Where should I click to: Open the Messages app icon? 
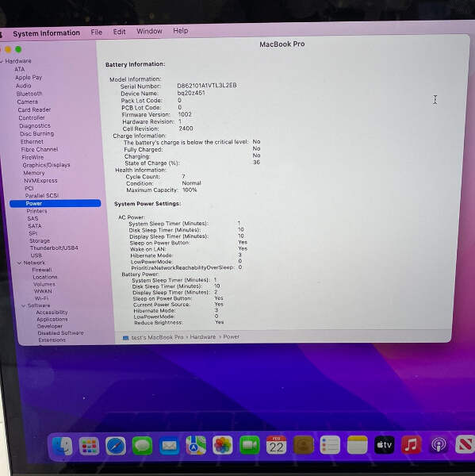click(x=143, y=446)
